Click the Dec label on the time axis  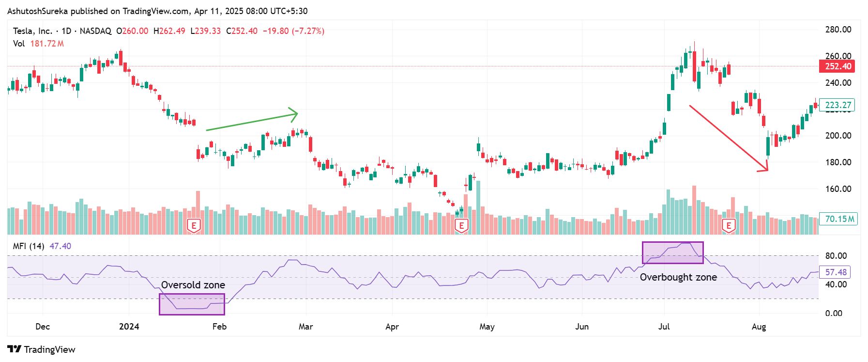click(43, 327)
